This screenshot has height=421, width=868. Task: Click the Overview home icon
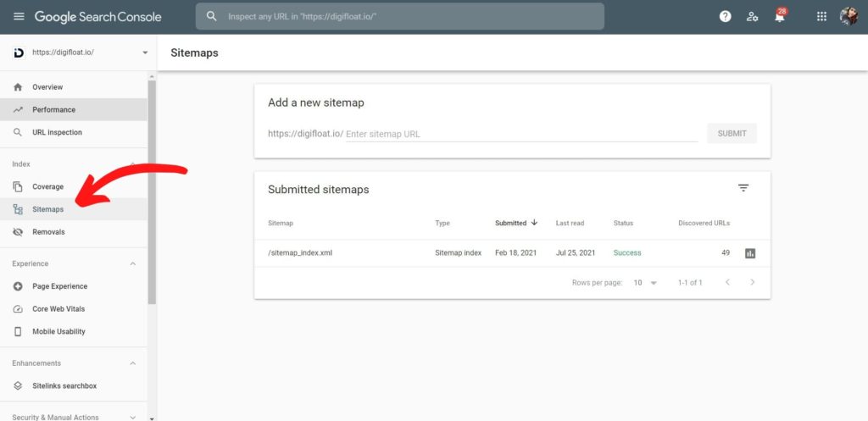coord(18,87)
